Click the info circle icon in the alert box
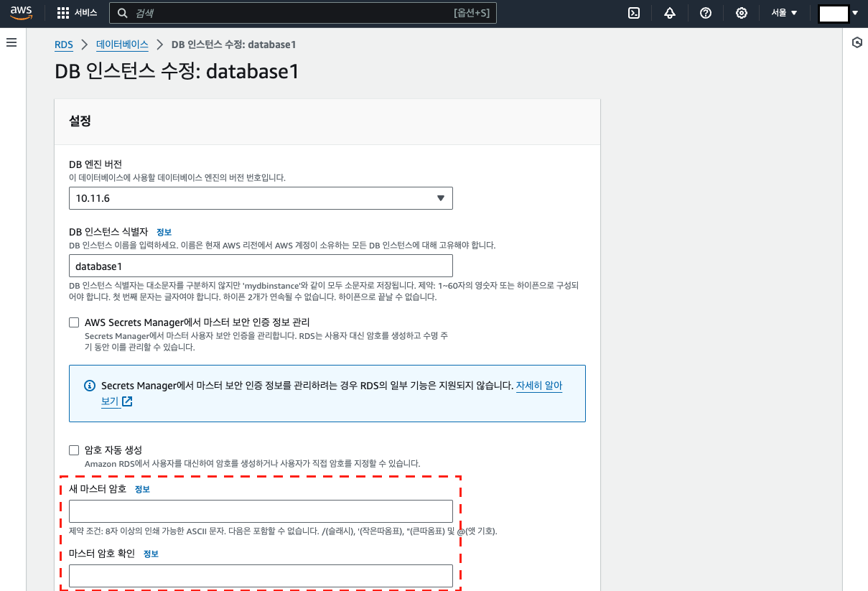 [x=90, y=386]
